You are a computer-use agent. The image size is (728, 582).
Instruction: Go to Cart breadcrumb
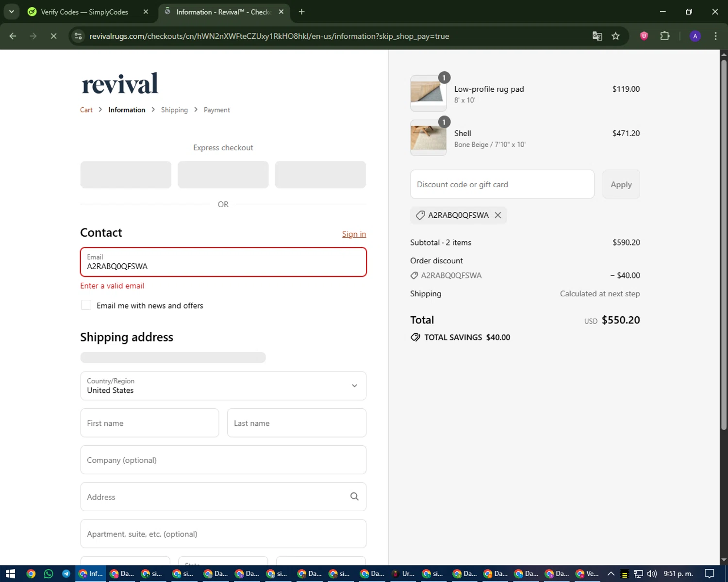[86, 110]
